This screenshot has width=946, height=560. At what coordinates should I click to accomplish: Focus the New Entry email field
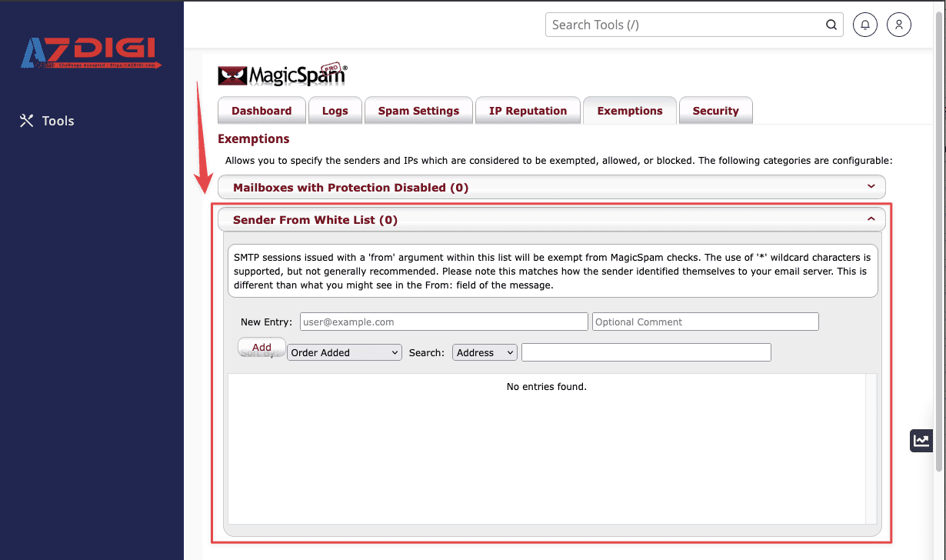tap(443, 322)
